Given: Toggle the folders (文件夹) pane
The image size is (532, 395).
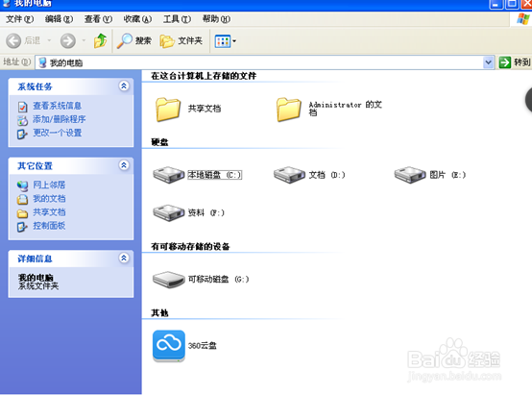Looking at the screenshot, I should pyautogui.click(x=181, y=41).
